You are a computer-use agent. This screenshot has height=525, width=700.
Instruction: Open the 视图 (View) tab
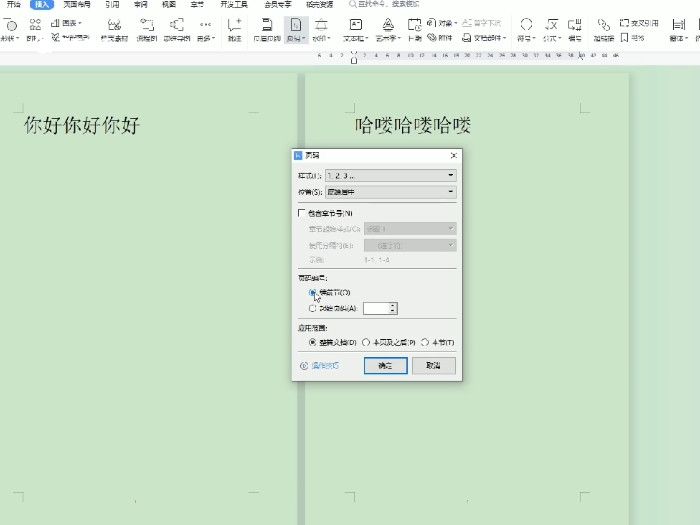coord(169,4)
